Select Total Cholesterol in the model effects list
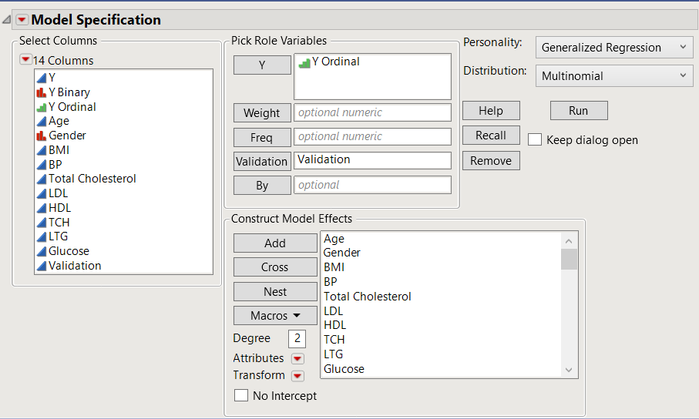The width and height of the screenshot is (699, 419). click(367, 296)
